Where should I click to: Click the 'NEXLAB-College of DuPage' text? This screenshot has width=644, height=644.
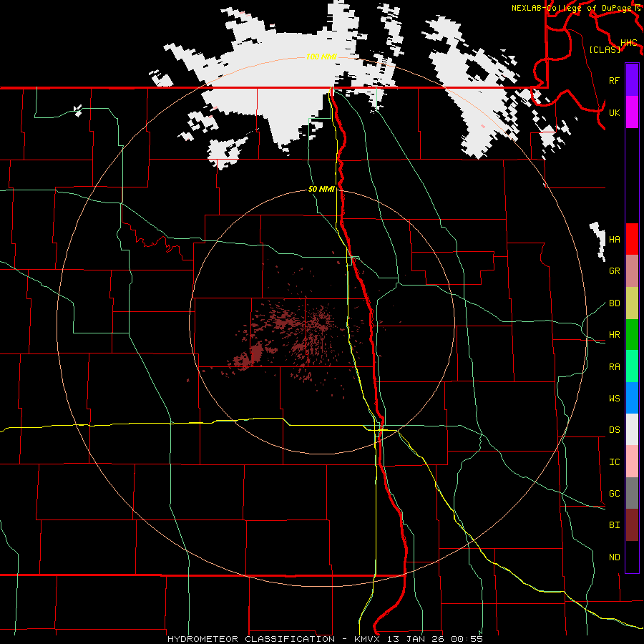click(572, 8)
